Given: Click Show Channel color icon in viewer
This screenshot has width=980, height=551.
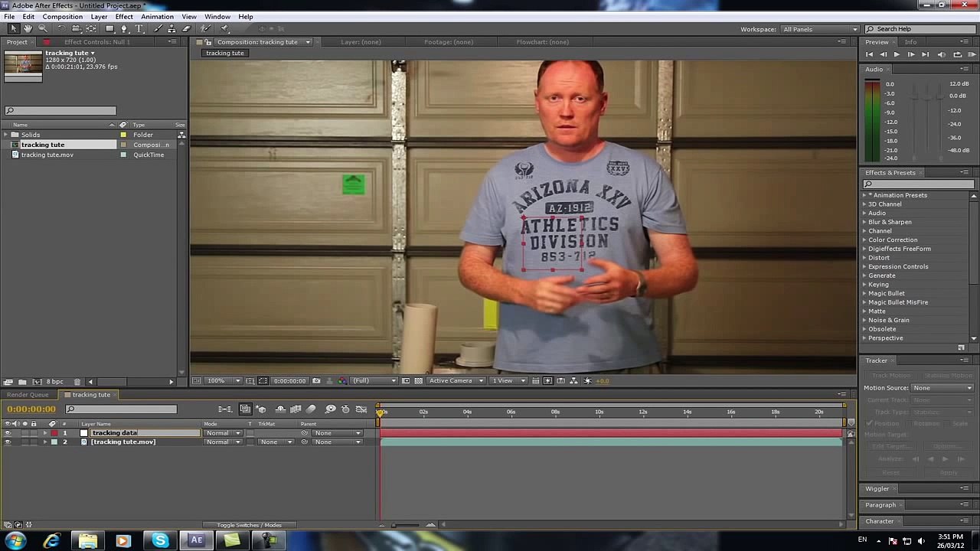Looking at the screenshot, I should pos(342,380).
